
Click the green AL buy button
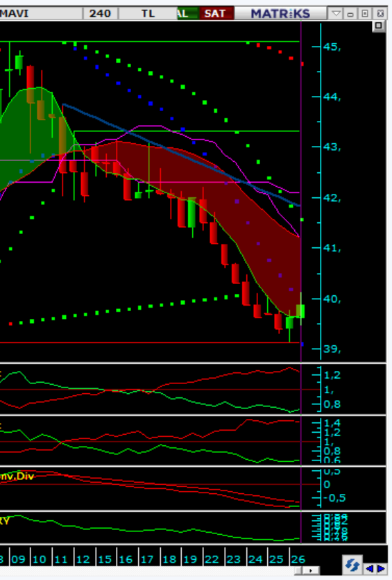click(187, 14)
